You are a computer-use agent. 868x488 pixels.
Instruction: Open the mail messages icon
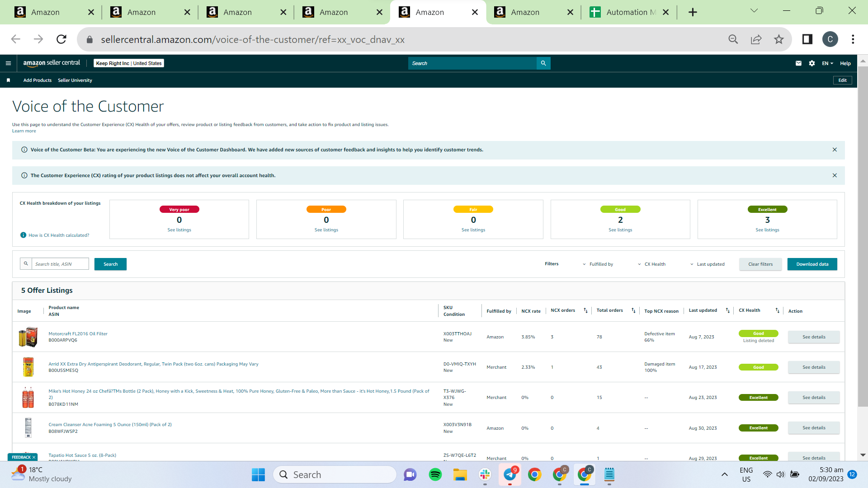click(x=798, y=63)
